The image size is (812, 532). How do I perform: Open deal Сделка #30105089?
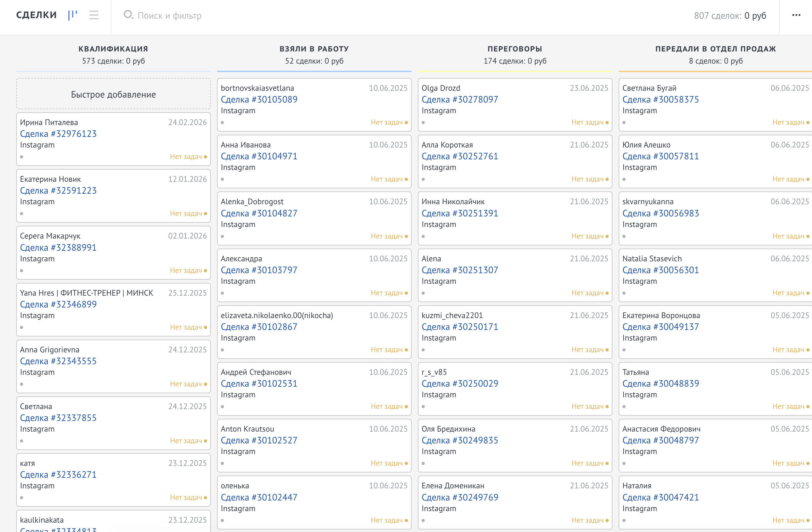pyautogui.click(x=259, y=99)
